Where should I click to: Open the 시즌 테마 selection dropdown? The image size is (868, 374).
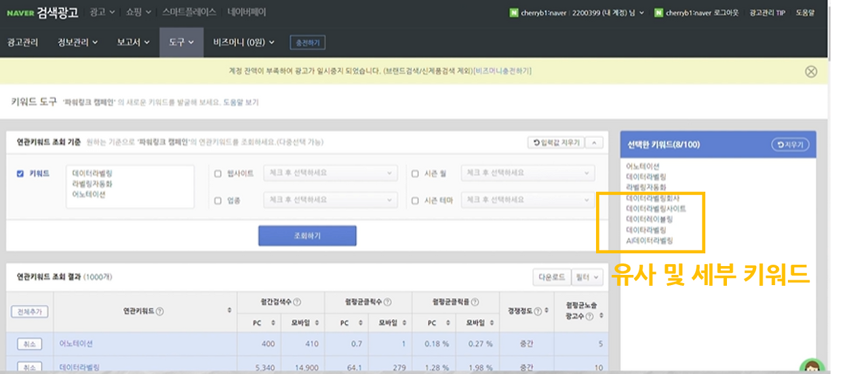click(x=528, y=200)
